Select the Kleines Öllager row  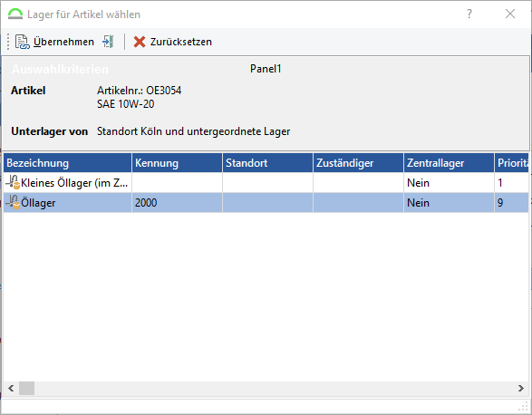[266, 183]
